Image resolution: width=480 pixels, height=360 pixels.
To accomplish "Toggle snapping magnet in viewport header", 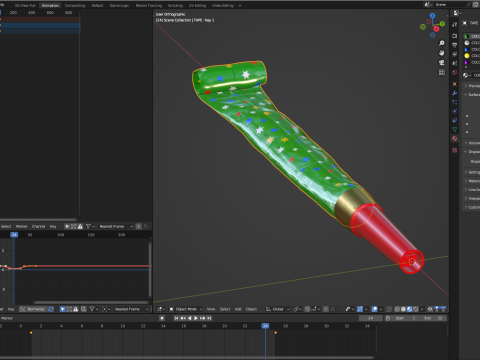I will tap(307, 309).
